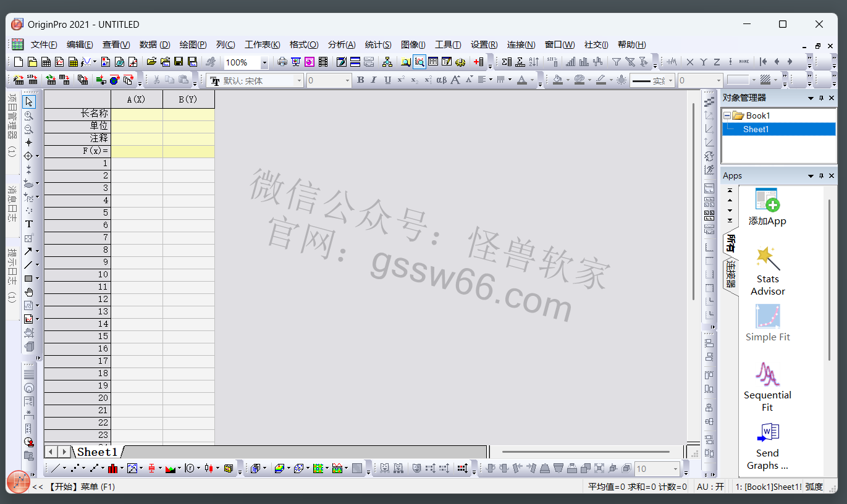This screenshot has width=847, height=504.
Task: Click the New Workbook toolbar icon
Action: 46,62
